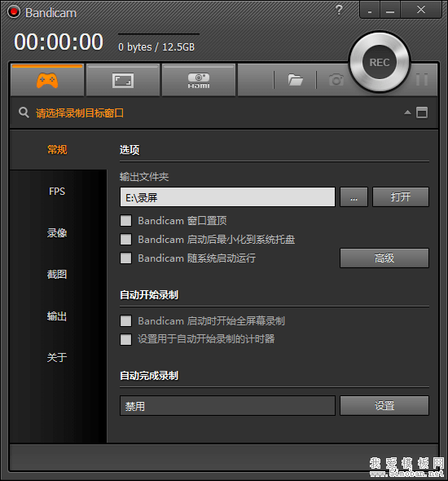Click the 打开 folder button
The width and height of the screenshot is (448, 481).
point(401,197)
